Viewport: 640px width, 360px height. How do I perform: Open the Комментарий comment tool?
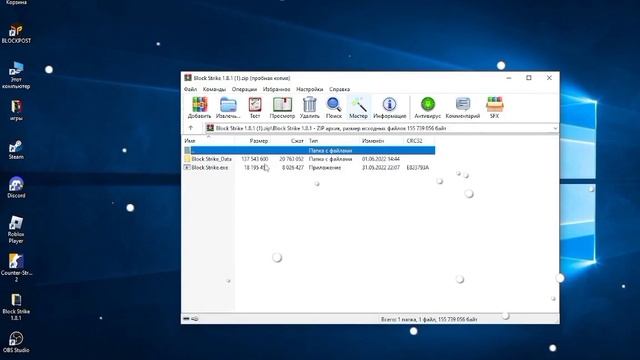(x=462, y=108)
